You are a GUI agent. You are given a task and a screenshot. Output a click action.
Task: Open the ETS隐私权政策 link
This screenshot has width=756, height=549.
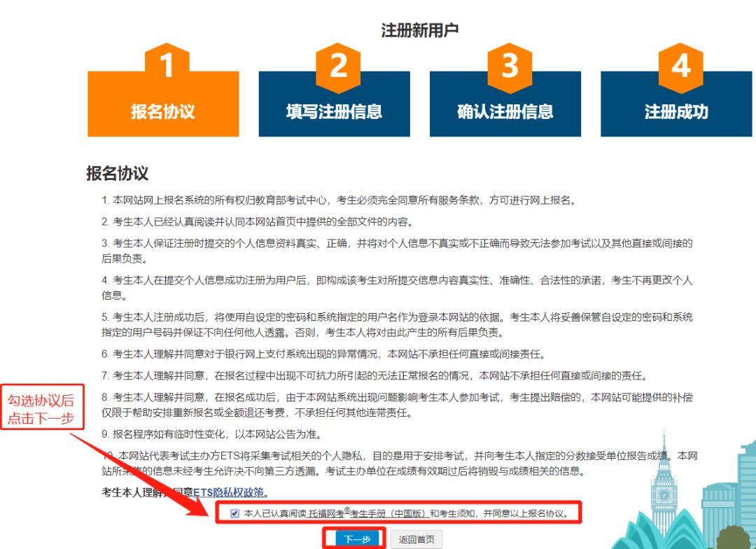(x=230, y=492)
